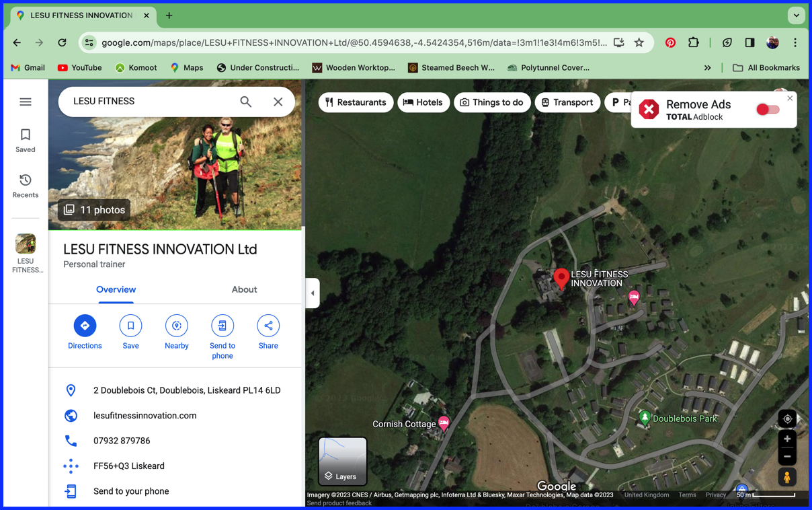812x510 pixels.
Task: Open the Recents panel
Action: click(26, 186)
